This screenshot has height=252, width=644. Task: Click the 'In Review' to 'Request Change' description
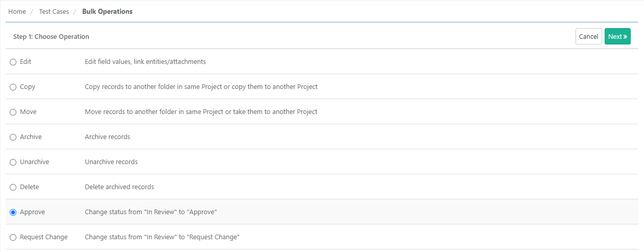[x=162, y=237]
